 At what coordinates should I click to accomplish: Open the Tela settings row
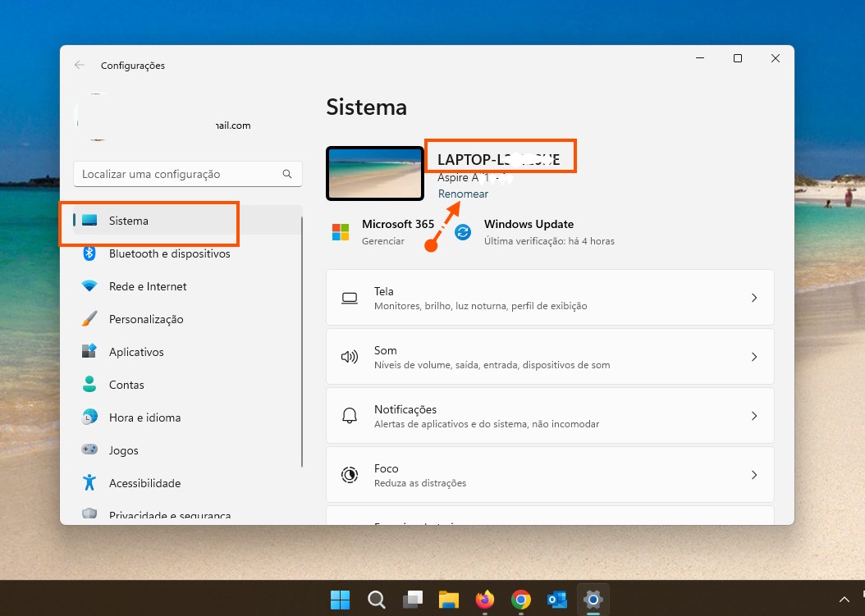pyautogui.click(x=550, y=298)
